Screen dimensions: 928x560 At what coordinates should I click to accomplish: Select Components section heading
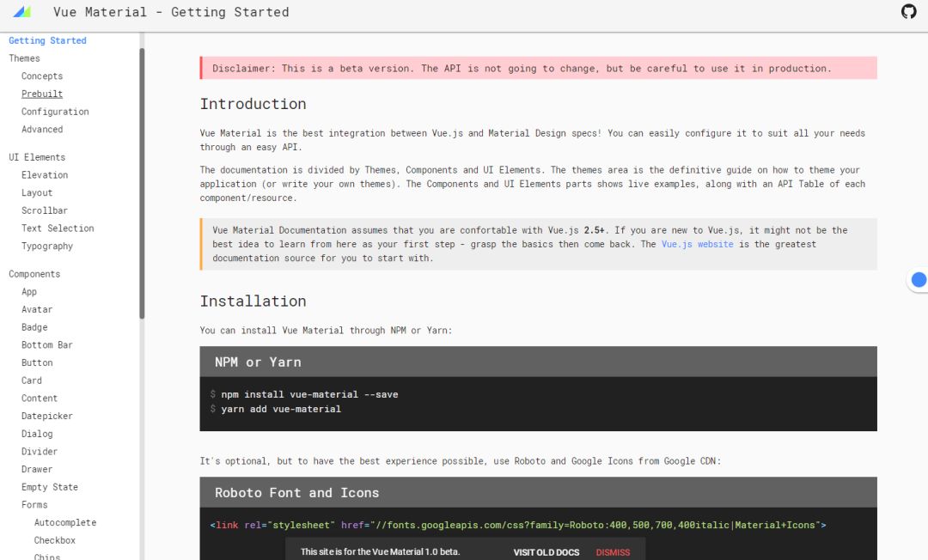(34, 274)
